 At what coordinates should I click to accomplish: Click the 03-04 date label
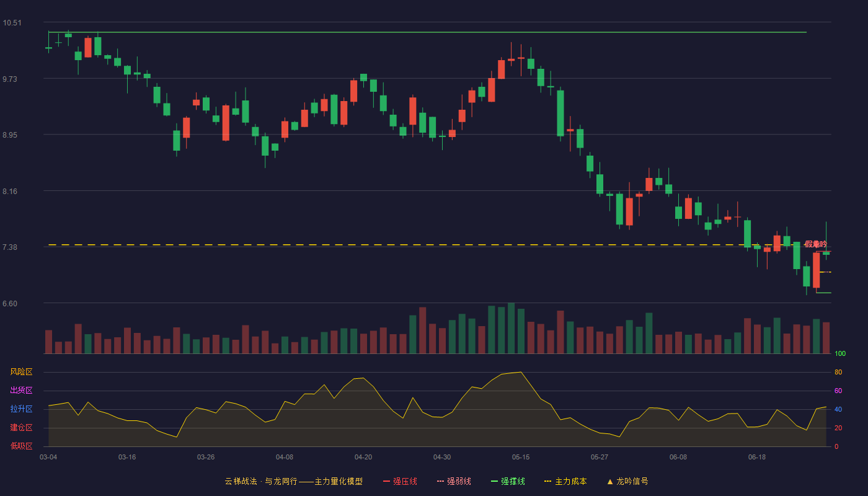point(48,457)
